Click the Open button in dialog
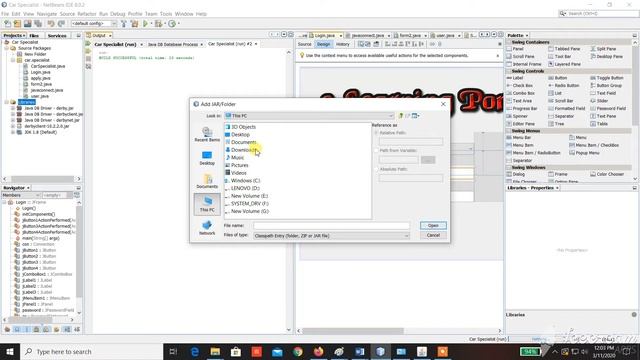The image size is (640, 360). click(433, 226)
